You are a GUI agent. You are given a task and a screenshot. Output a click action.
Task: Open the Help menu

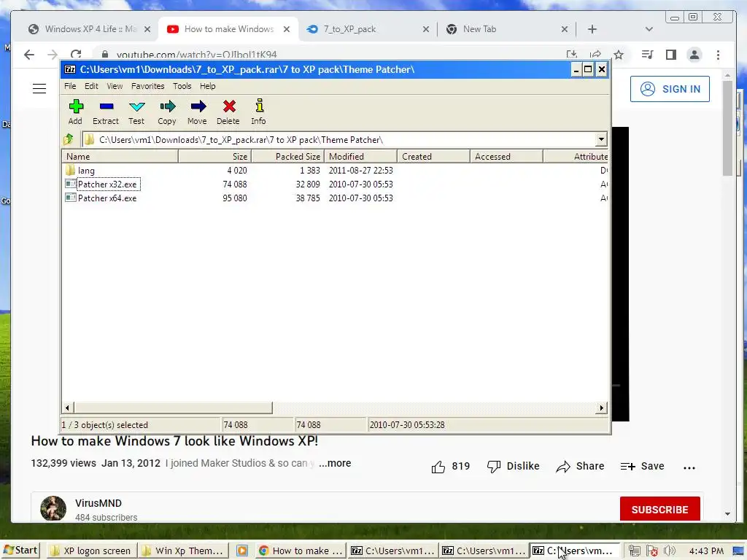pos(207,86)
